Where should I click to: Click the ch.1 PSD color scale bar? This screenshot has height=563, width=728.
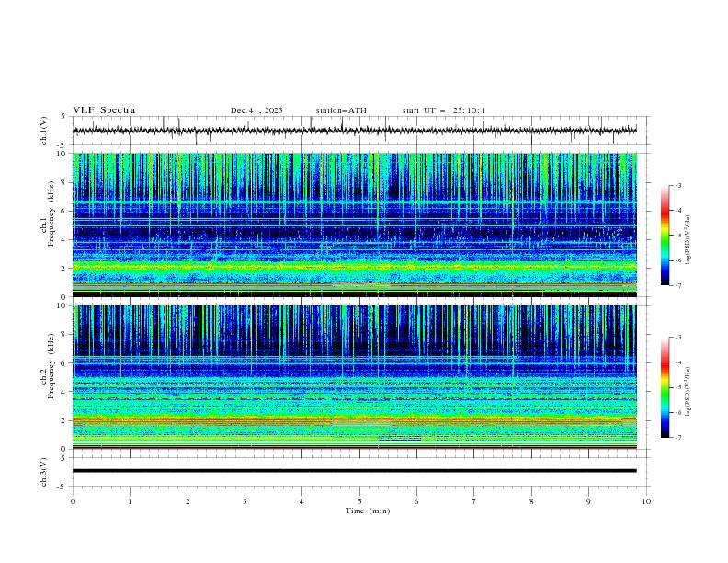pyautogui.click(x=665, y=236)
